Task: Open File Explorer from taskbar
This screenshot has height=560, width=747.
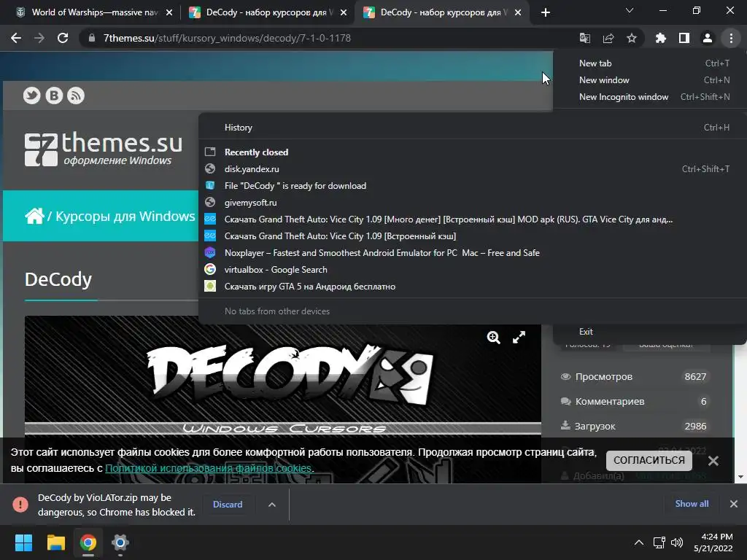Action: coord(55,542)
